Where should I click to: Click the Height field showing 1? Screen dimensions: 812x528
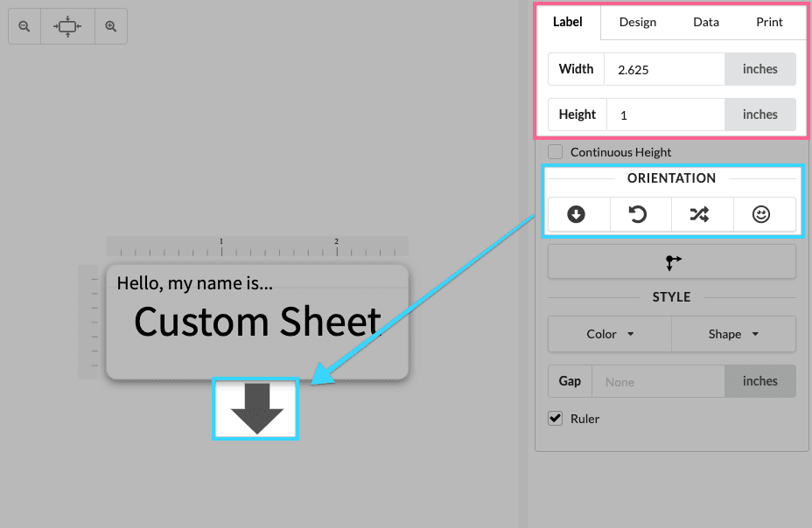coord(665,115)
